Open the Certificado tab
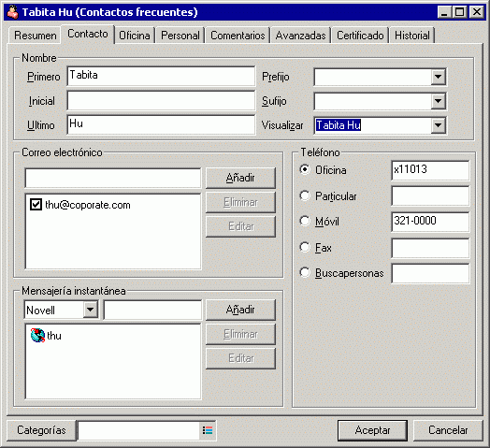490x448 pixels. 360,36
